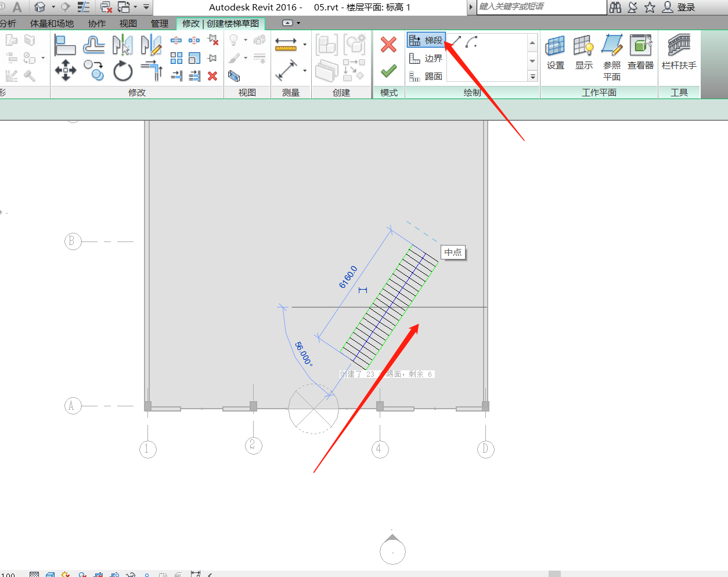The height and width of the screenshot is (577, 728).
Task: Click the Rotate tool icon
Action: 122,71
